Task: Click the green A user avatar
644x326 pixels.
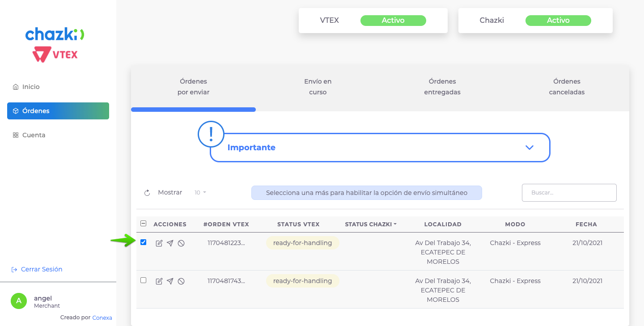Action: pyautogui.click(x=19, y=301)
